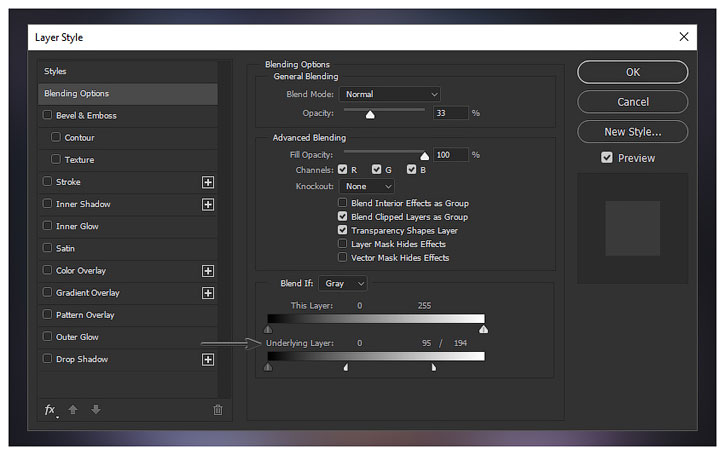Check Blend Interior Effects as Group
The width and height of the screenshot is (725, 455).
pos(343,203)
